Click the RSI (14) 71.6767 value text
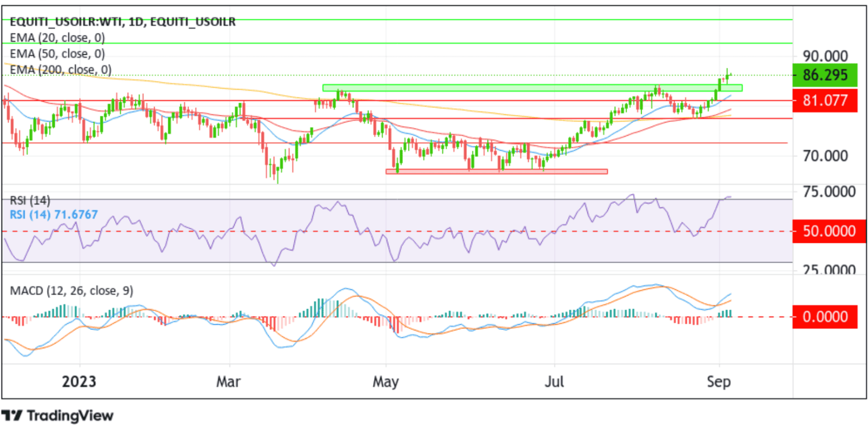868x435 pixels. tap(54, 215)
